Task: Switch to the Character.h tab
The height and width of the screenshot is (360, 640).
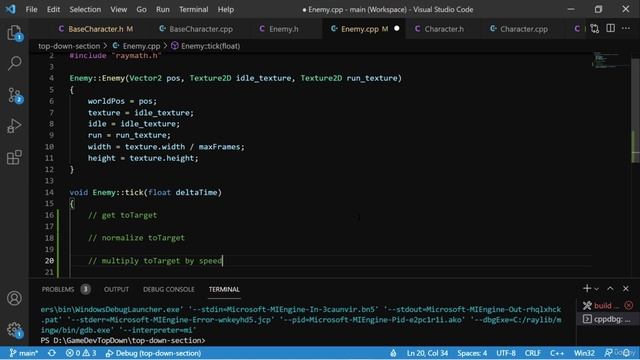Action: 439,29
